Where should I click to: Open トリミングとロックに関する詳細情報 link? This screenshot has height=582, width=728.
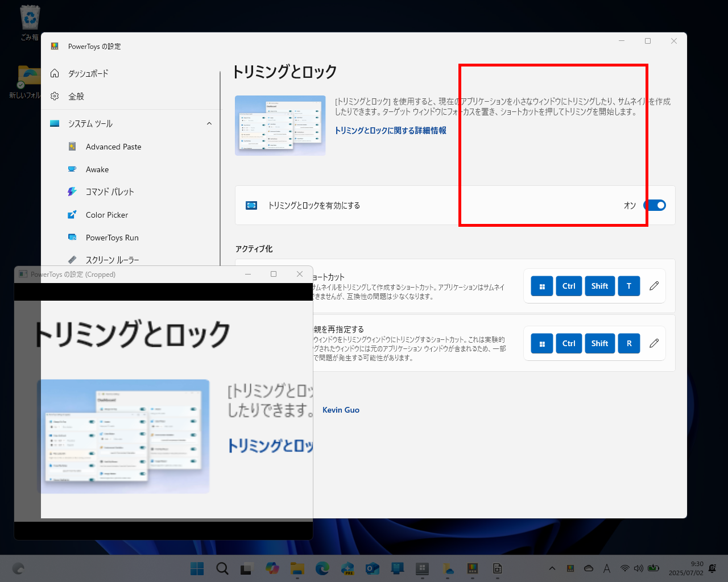pos(390,130)
